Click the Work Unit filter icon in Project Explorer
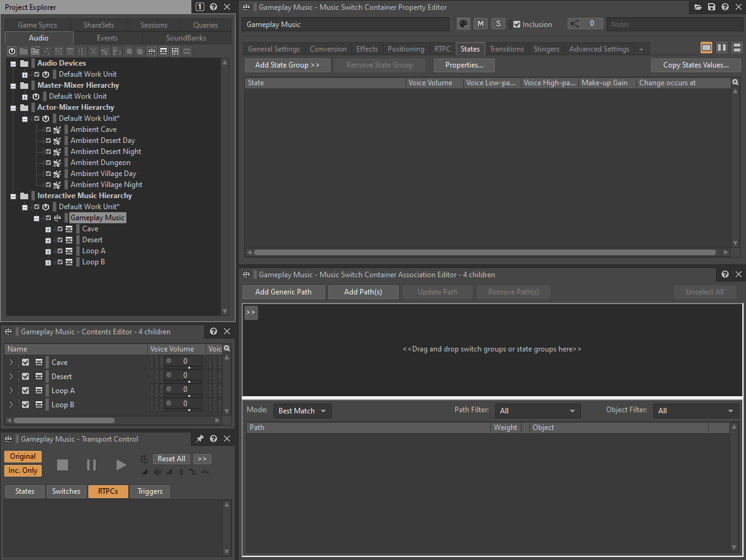The width and height of the screenshot is (746, 560). tap(12, 51)
